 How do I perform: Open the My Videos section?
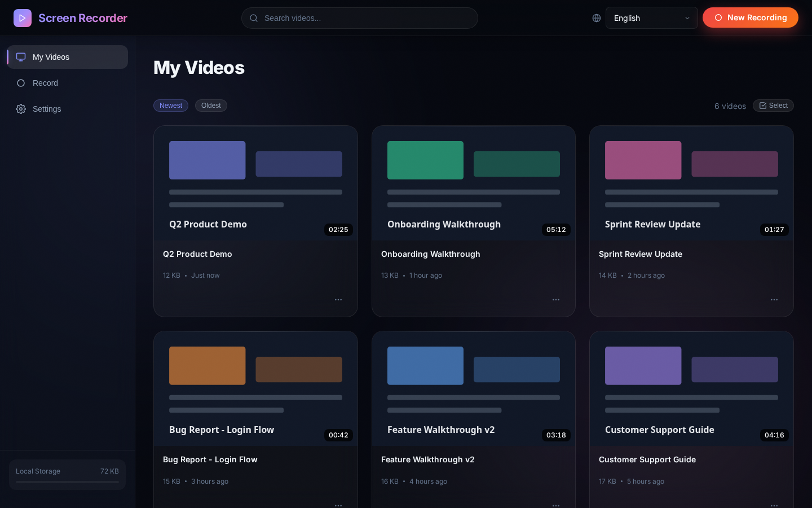coord(68,57)
